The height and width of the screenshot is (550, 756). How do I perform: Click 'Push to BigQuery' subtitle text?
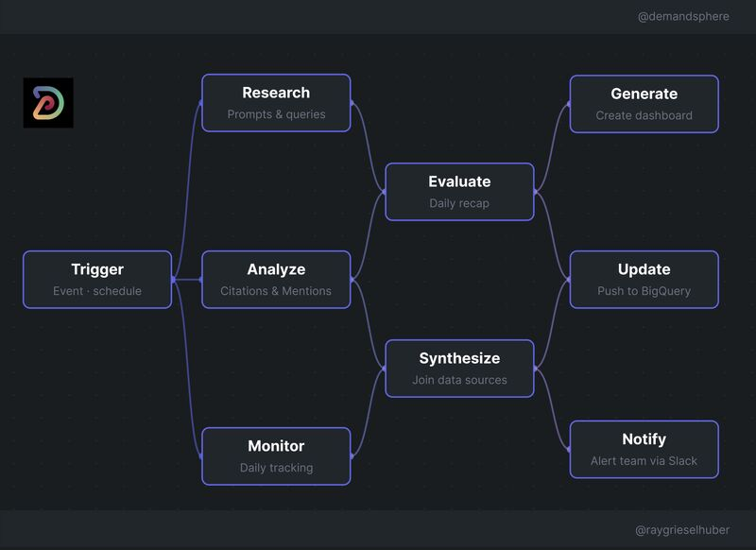coord(644,291)
